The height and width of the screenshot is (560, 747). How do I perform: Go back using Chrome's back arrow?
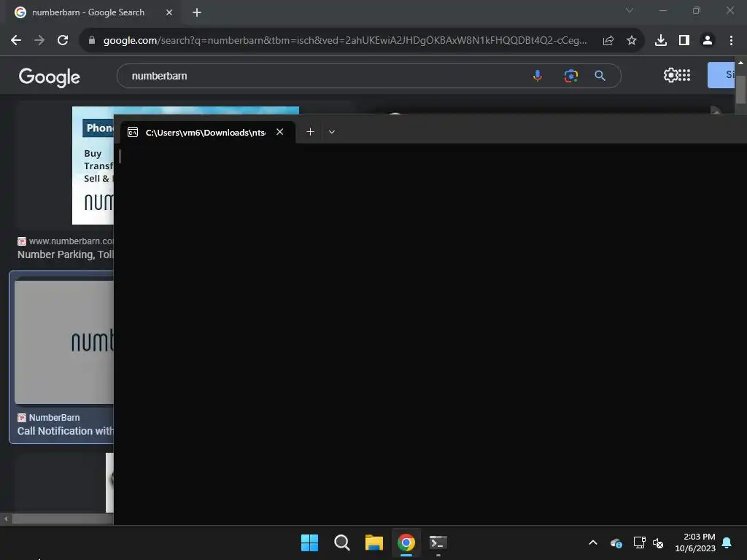tap(16, 41)
